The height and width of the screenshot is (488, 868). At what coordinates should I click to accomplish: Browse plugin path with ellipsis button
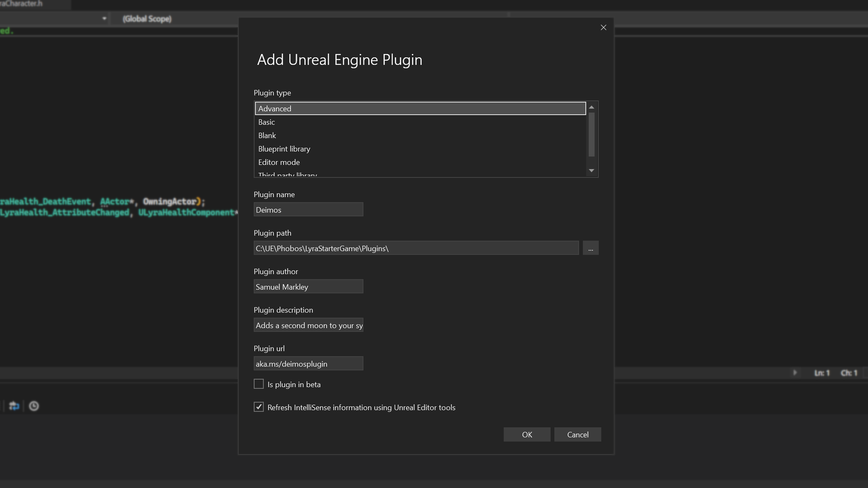[591, 249]
